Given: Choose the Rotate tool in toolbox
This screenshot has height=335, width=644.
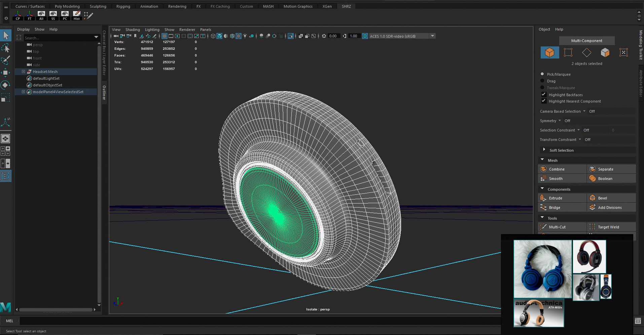Looking at the screenshot, I should [x=6, y=85].
